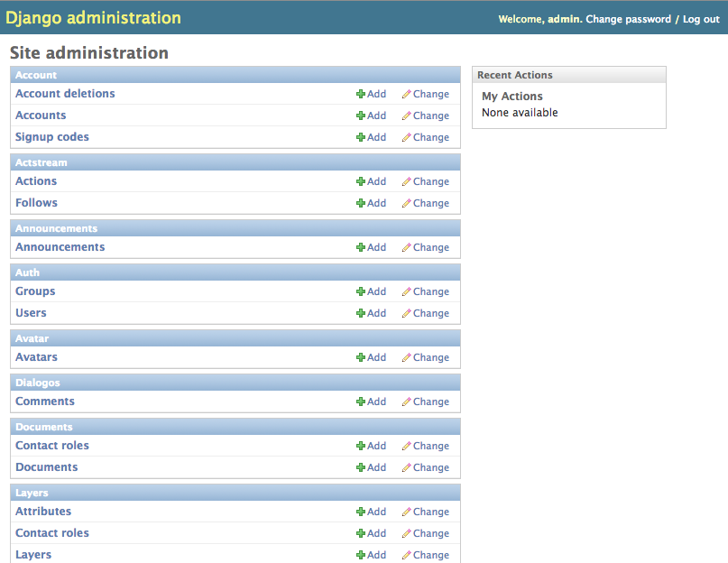Open the Documents app section header

click(x=44, y=427)
